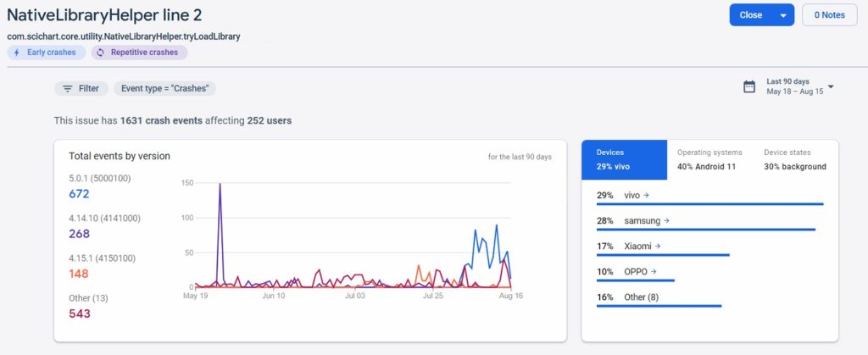This screenshot has height=355, width=868.
Task: Switch to the Operating systems tab
Action: click(x=709, y=159)
